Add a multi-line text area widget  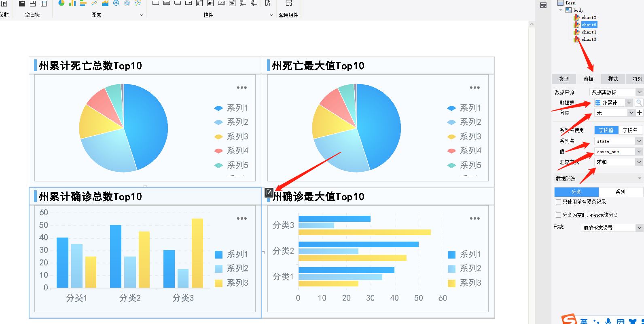pyautogui.click(x=232, y=3)
